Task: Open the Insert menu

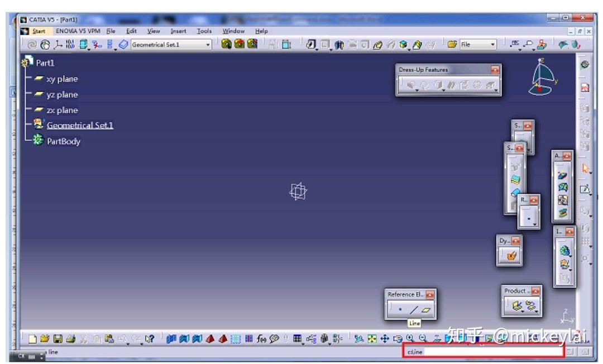Action: point(178,31)
